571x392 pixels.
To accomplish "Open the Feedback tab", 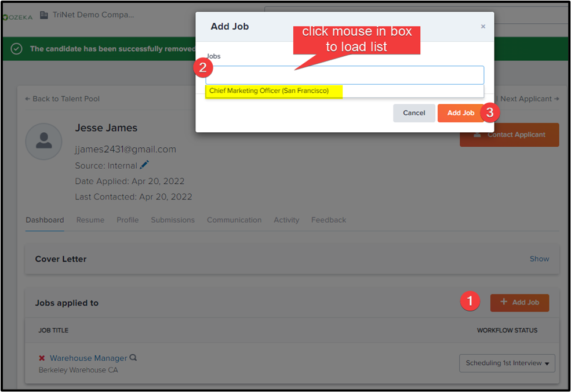I will (329, 220).
